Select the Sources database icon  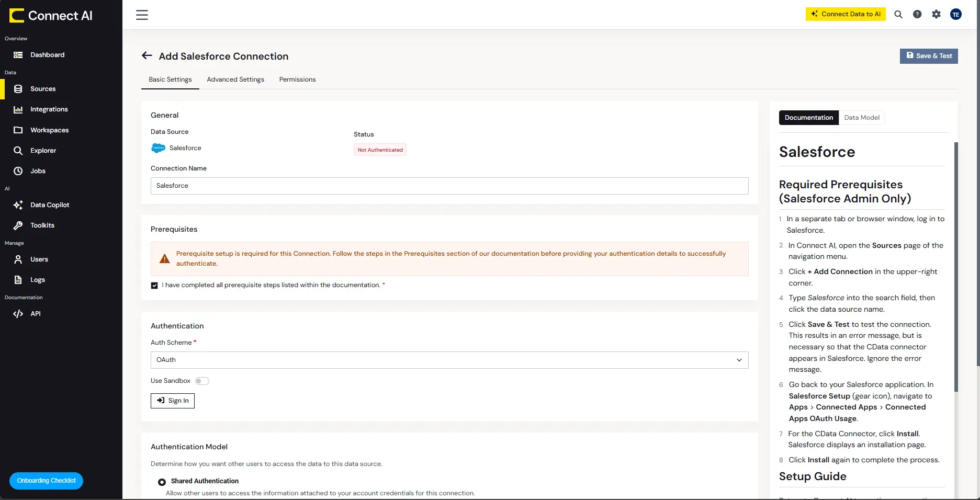click(18, 89)
